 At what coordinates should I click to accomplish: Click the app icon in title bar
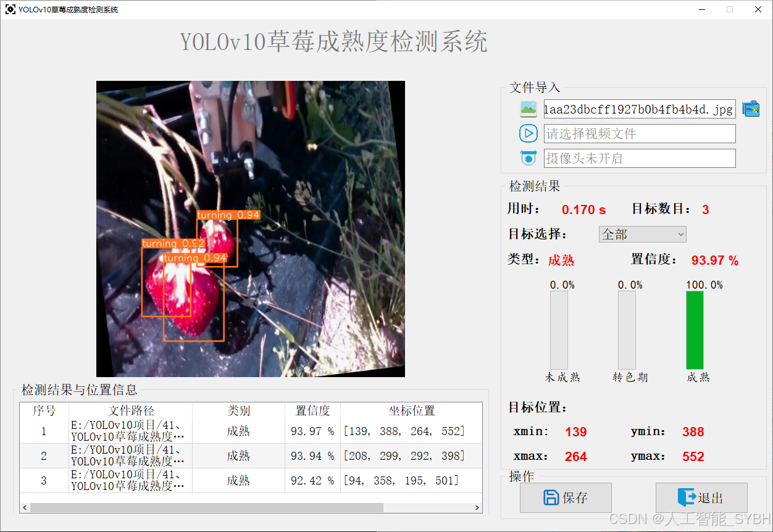pos(10,9)
